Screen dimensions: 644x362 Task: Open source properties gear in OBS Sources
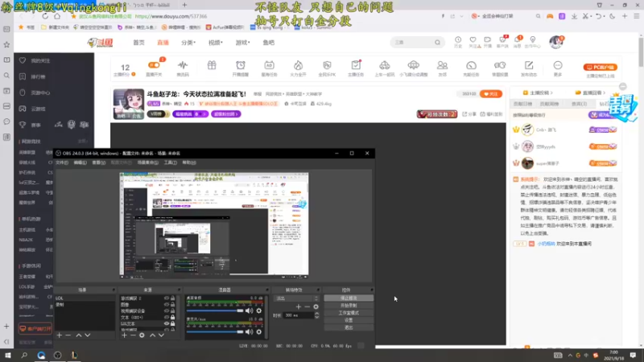142,335
